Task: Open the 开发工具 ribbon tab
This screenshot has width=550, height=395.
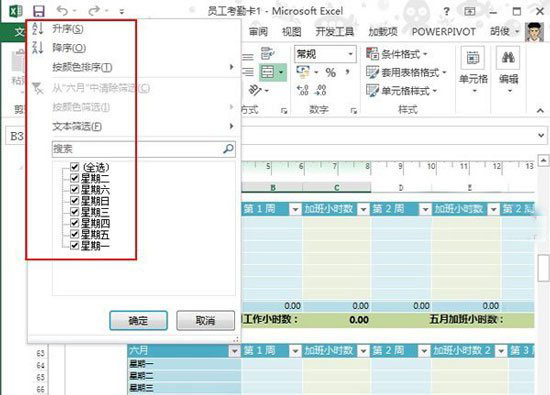Action: coord(334,32)
